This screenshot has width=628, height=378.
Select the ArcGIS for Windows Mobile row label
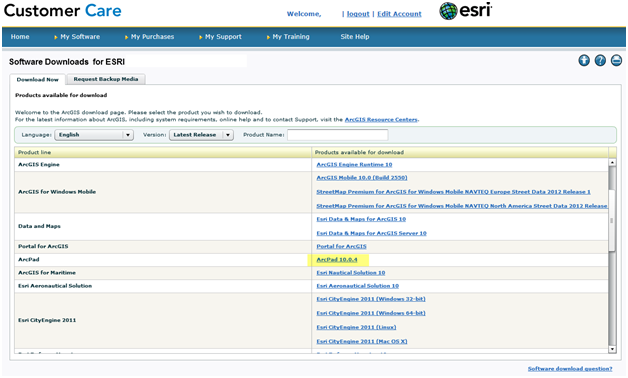point(57,192)
